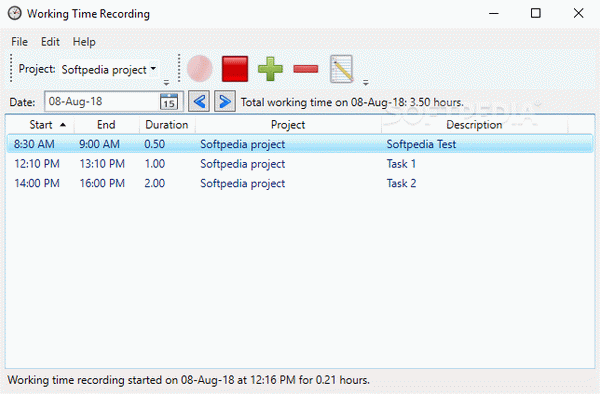The image size is (600, 394).
Task: Sort by the Description column header
Action: 474,125
